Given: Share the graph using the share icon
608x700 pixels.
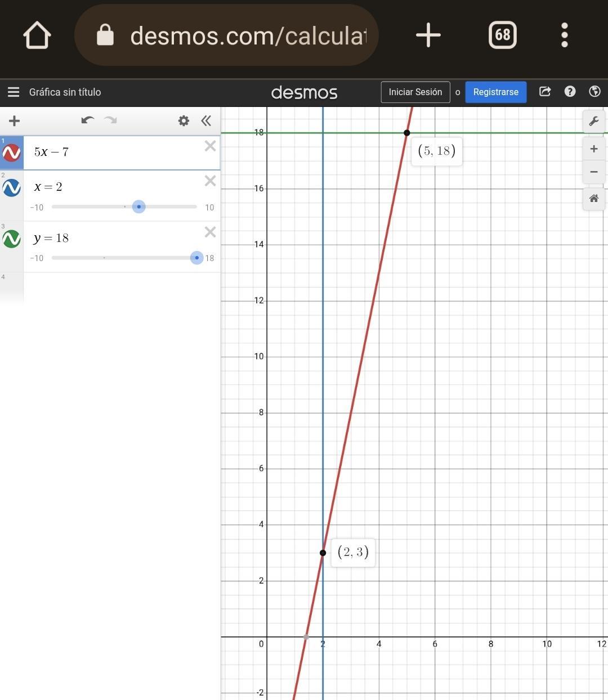Looking at the screenshot, I should pos(544,92).
